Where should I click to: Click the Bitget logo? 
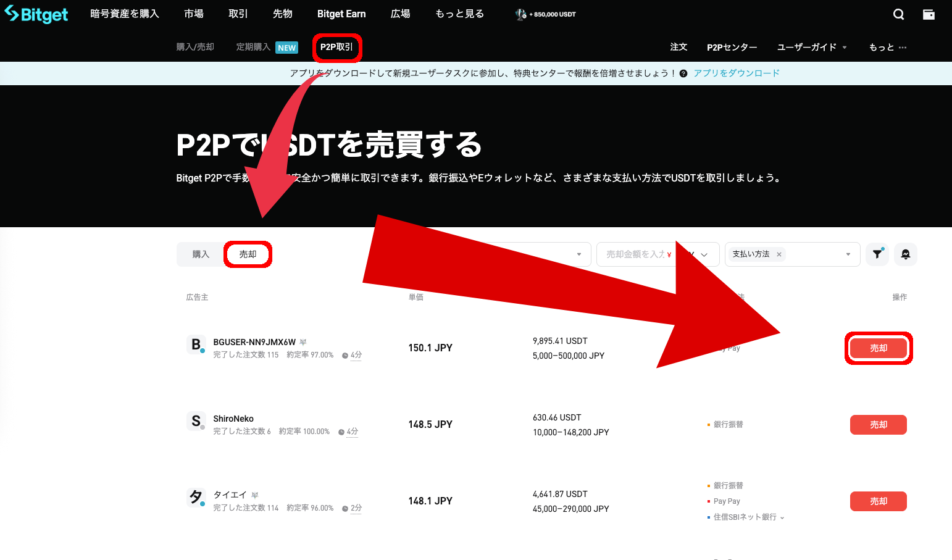pos(36,14)
